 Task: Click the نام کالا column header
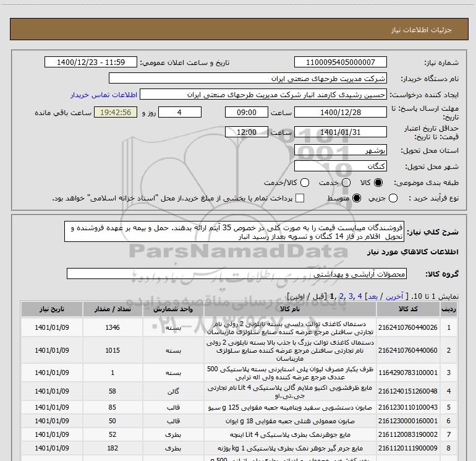point(290,309)
